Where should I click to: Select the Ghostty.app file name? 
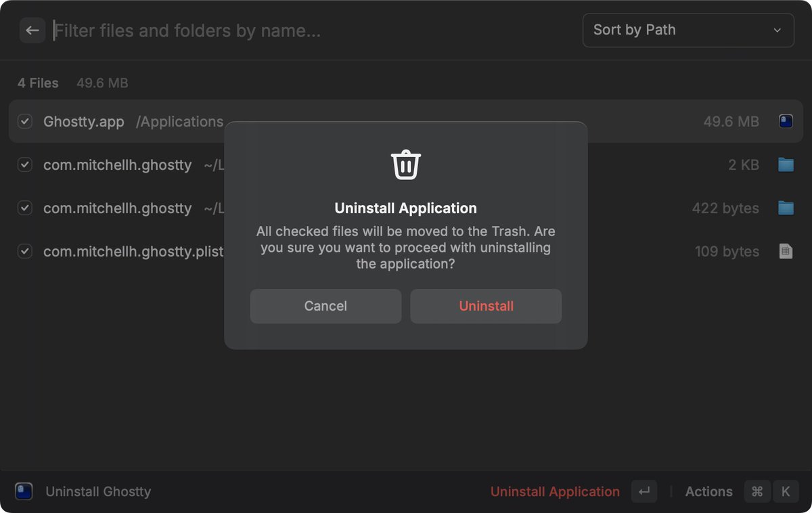click(84, 122)
